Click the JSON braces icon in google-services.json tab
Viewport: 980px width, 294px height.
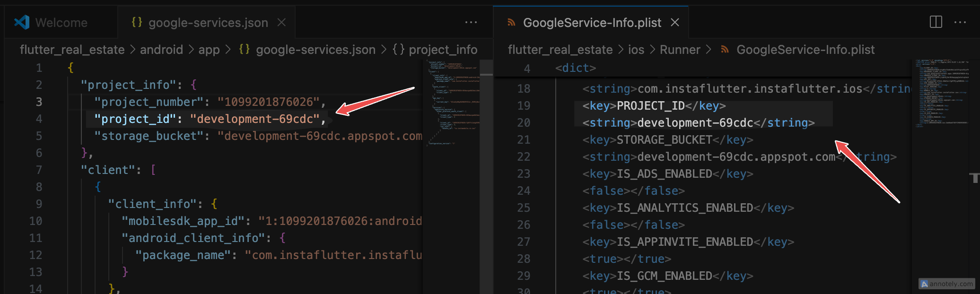pos(137,22)
